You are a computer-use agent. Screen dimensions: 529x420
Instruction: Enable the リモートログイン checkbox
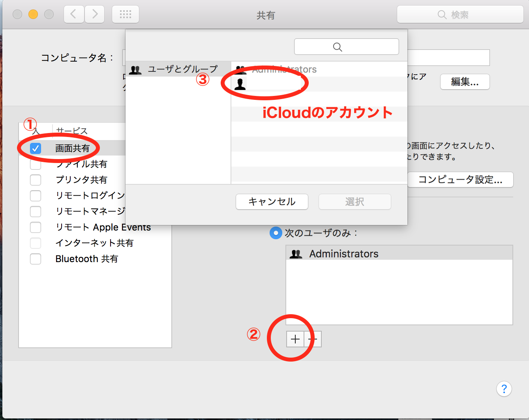coord(36,196)
